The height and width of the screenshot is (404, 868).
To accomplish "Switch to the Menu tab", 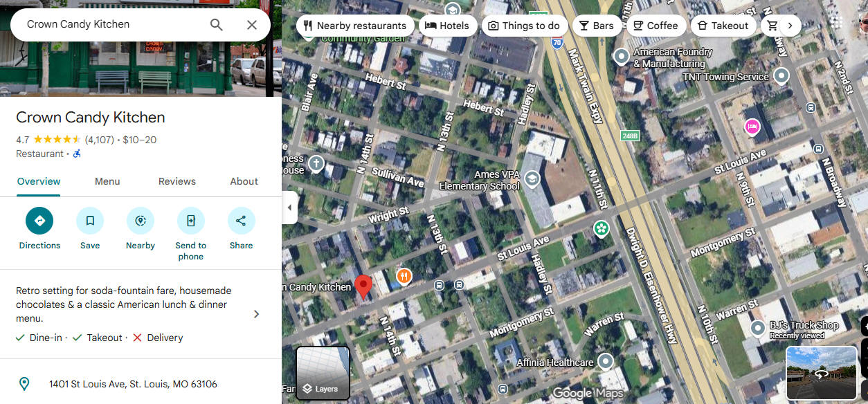I will pyautogui.click(x=107, y=181).
